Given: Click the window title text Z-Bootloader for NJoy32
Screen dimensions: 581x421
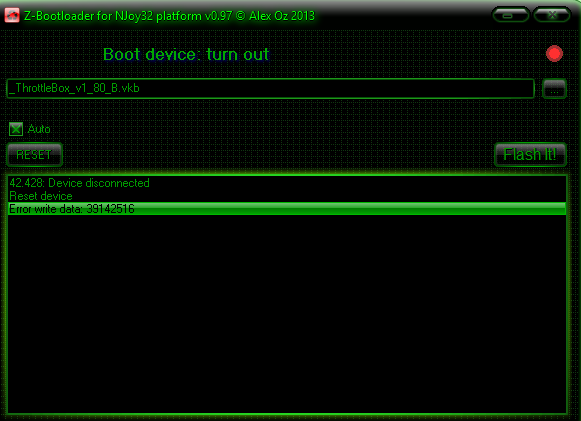Looking at the screenshot, I should click(x=89, y=16).
